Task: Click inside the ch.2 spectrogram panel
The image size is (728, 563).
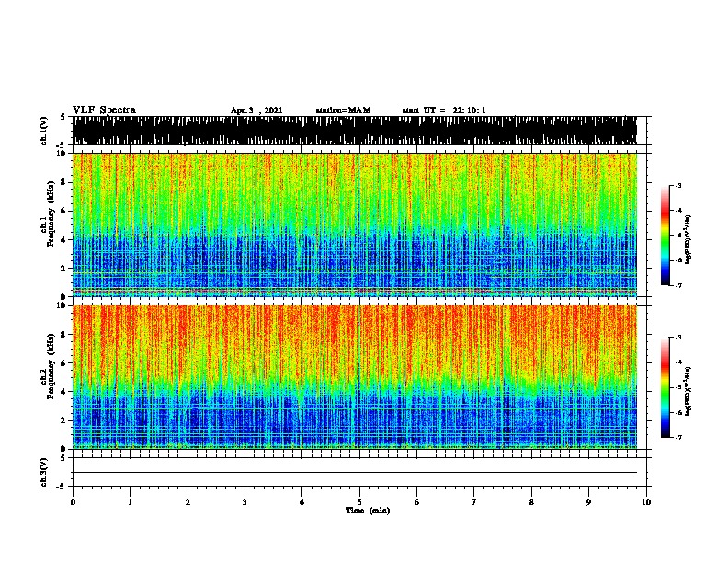Action: tap(355, 377)
